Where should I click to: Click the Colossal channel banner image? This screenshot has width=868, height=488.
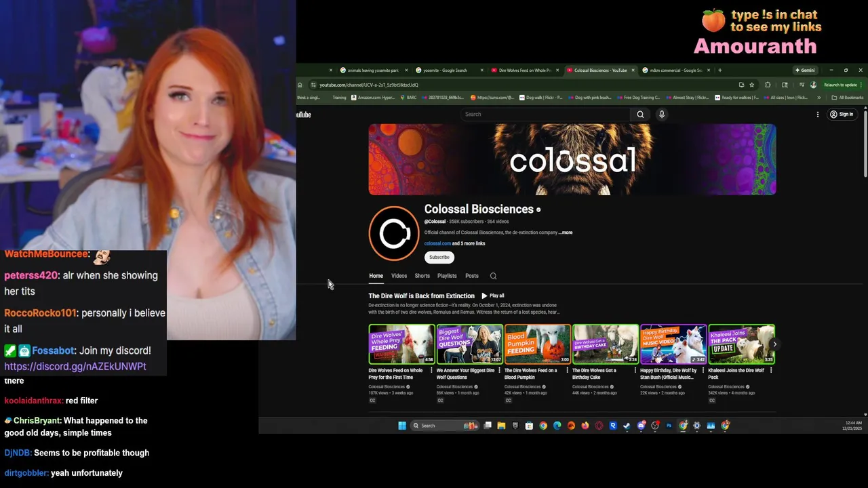pyautogui.click(x=572, y=159)
